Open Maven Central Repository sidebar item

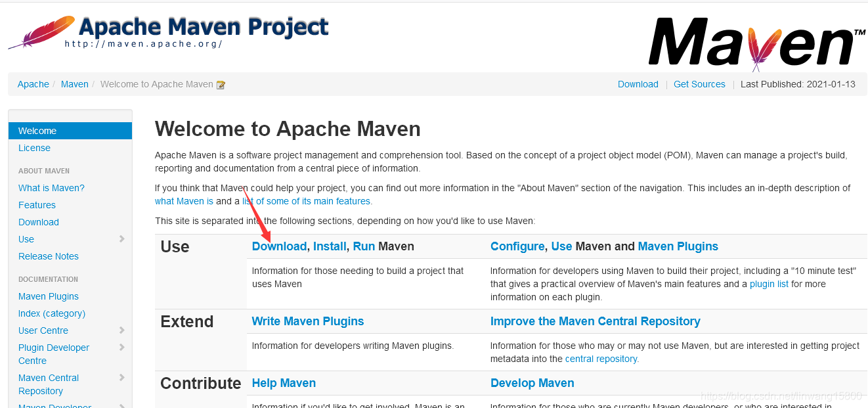(x=49, y=384)
